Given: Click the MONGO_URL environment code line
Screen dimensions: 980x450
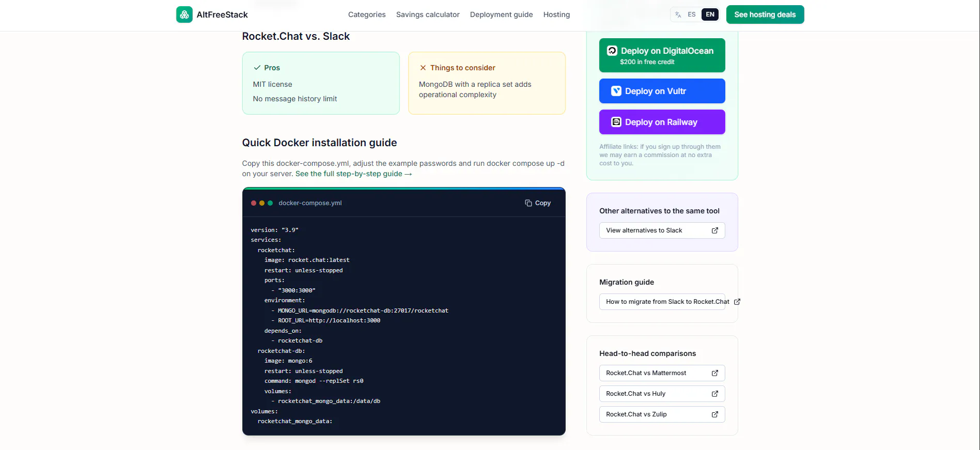Looking at the screenshot, I should tap(360, 311).
